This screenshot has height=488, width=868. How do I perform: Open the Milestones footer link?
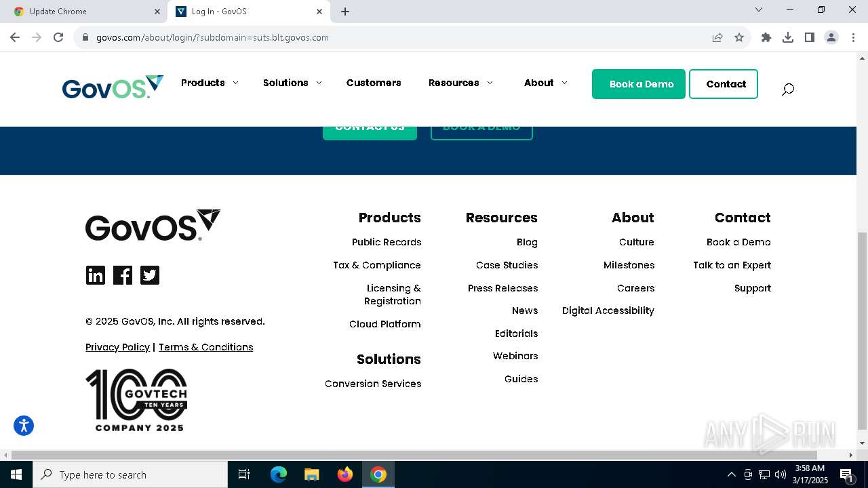click(x=629, y=265)
